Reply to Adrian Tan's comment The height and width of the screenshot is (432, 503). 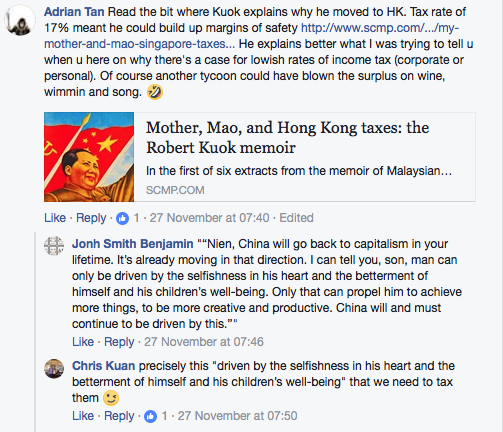(x=91, y=218)
